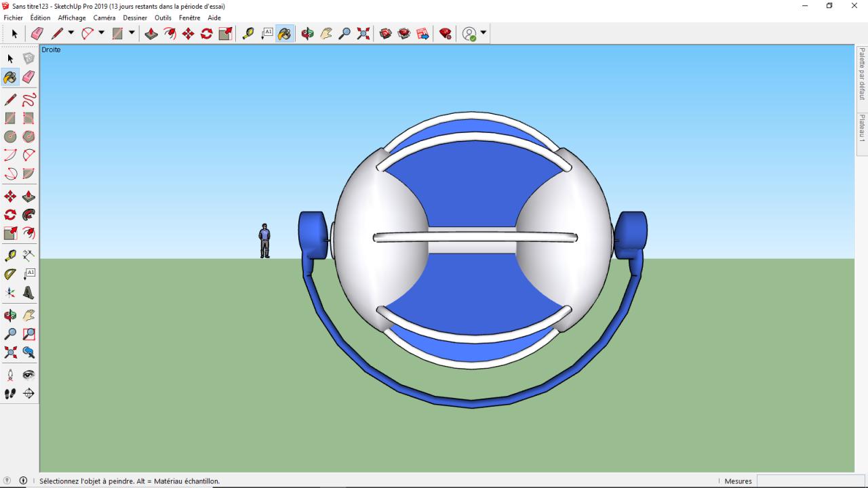Open the Dessiner menu

[x=135, y=18]
